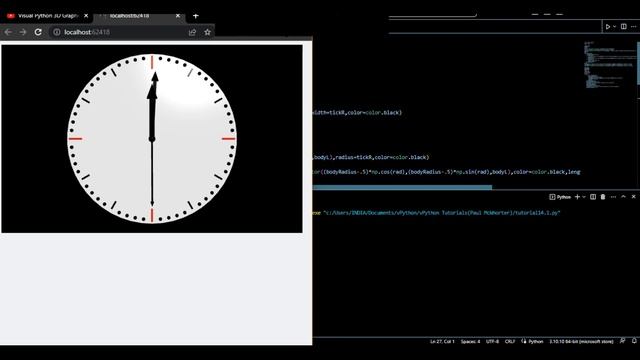The width and height of the screenshot is (640, 360).
Task: Choose the Python 3.10.10 interpreter
Action: coord(581,341)
